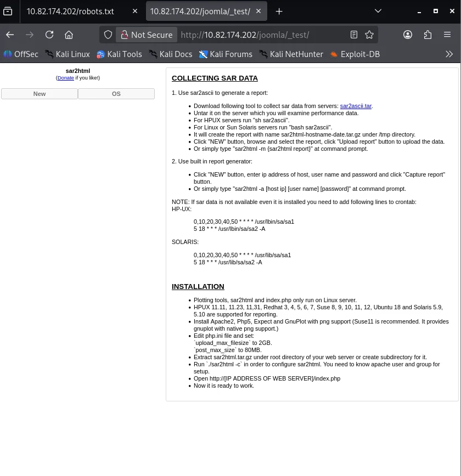This screenshot has height=476, width=461.
Task: Click the OS button in sar2html
Action: [116, 94]
